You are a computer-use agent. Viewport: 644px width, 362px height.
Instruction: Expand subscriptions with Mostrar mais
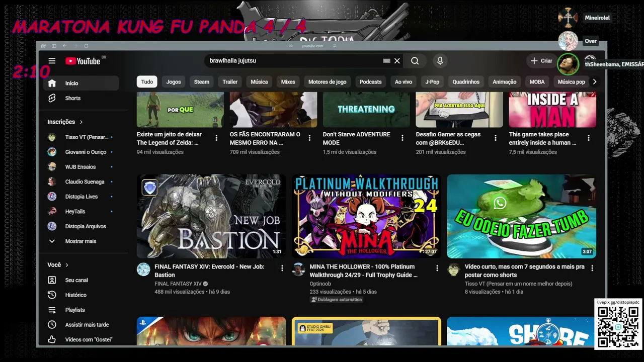click(81, 241)
